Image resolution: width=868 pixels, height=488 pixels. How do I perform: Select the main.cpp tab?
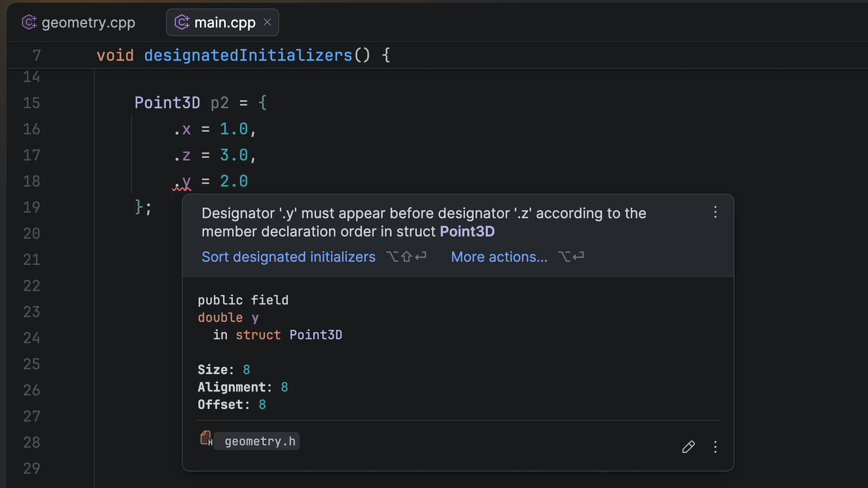coord(225,22)
